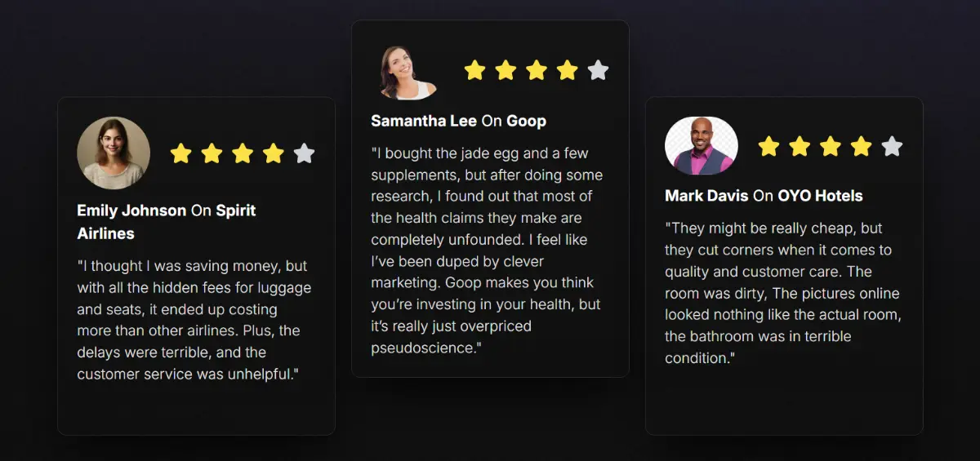Click the second star on Mark Davis's review
Image resolution: width=980 pixels, height=461 pixels.
(x=800, y=147)
